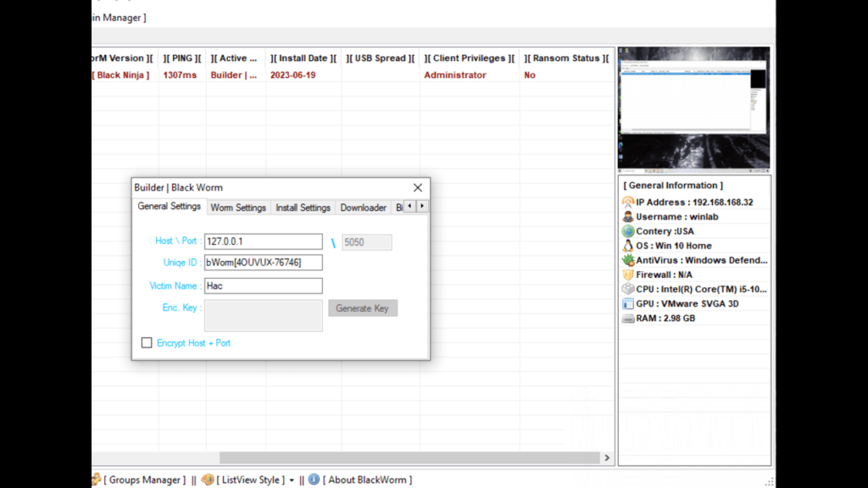Open the ListView Style dropdown arrow
The image size is (868, 488).
[x=292, y=480]
